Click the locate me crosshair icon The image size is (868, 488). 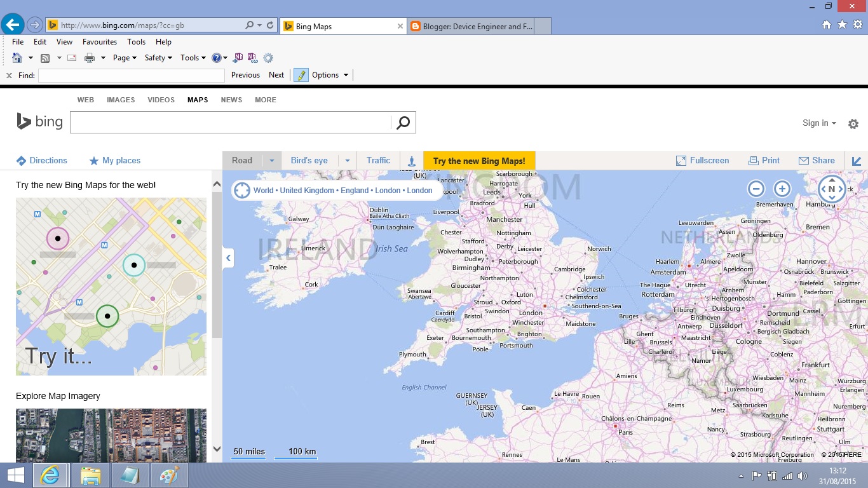tap(241, 190)
